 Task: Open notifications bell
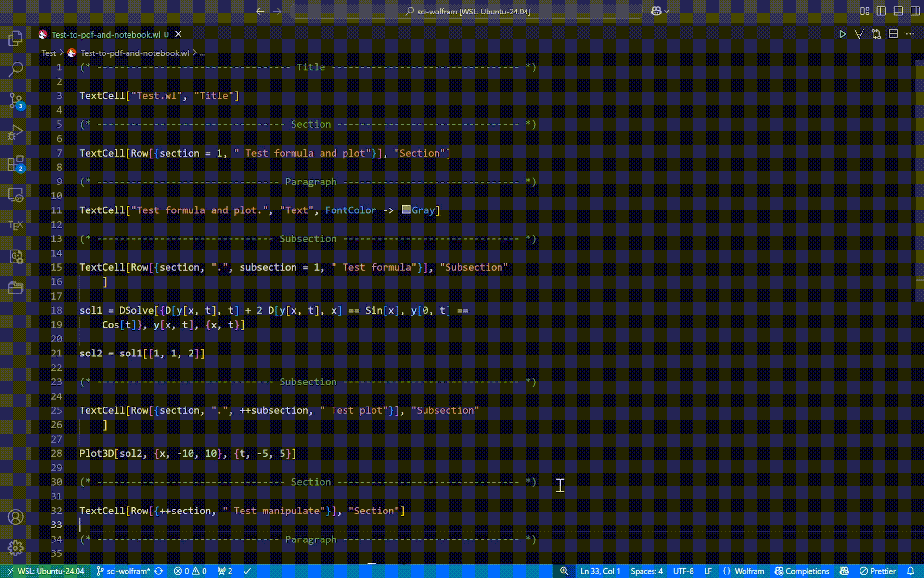pyautogui.click(x=911, y=571)
